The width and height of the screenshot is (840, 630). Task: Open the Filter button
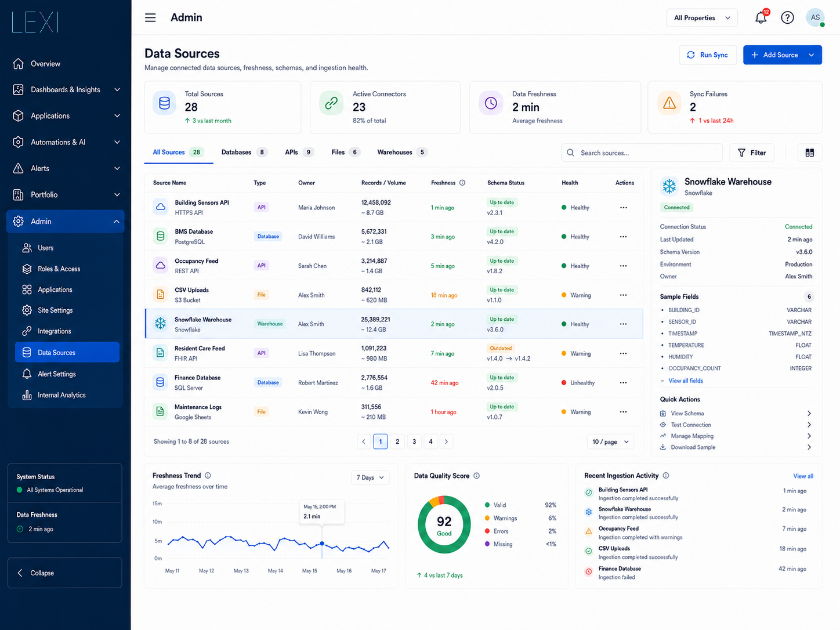(752, 153)
